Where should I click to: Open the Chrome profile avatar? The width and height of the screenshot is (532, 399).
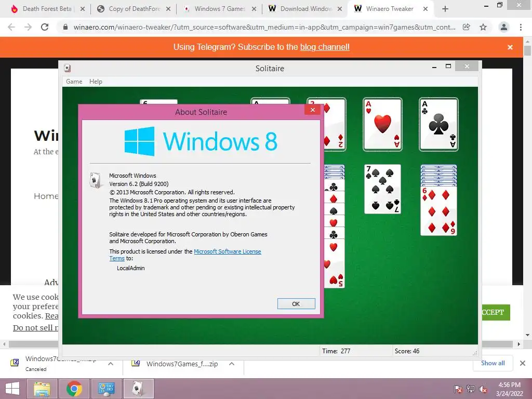click(504, 27)
